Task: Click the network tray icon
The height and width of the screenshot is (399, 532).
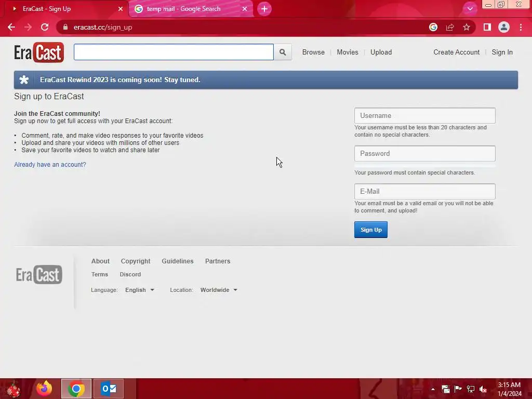Action: pyautogui.click(x=471, y=389)
